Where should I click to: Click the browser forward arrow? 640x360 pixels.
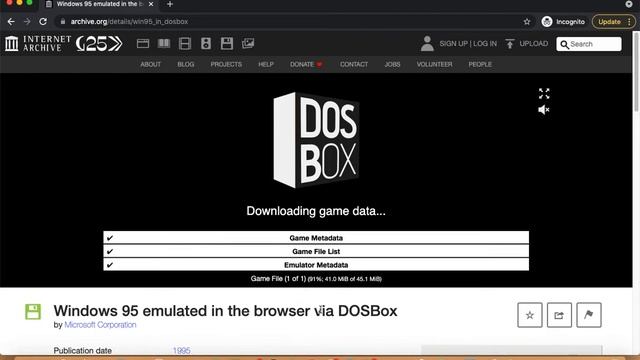tap(27, 22)
